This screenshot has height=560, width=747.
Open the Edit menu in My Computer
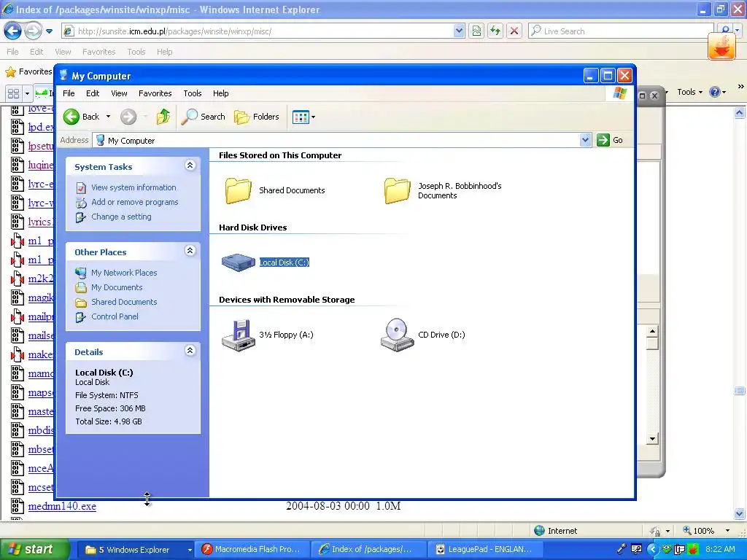[x=93, y=93]
